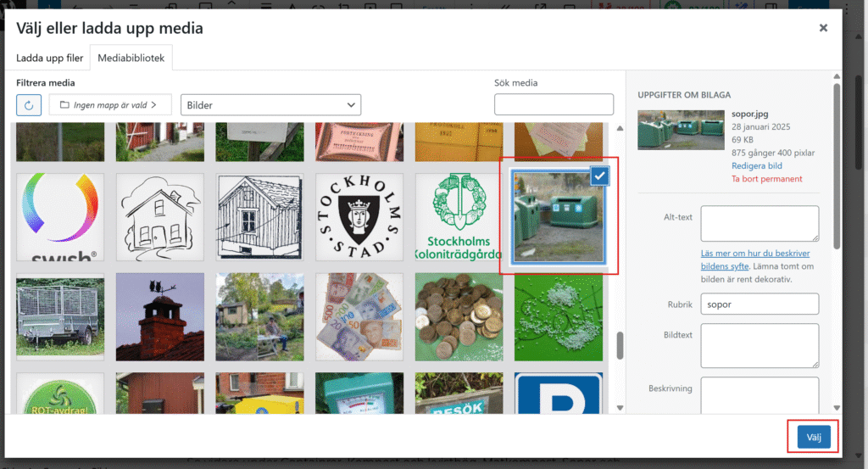Select the BESÖK sign thumbnail
The width and height of the screenshot is (868, 469).
pos(459,394)
